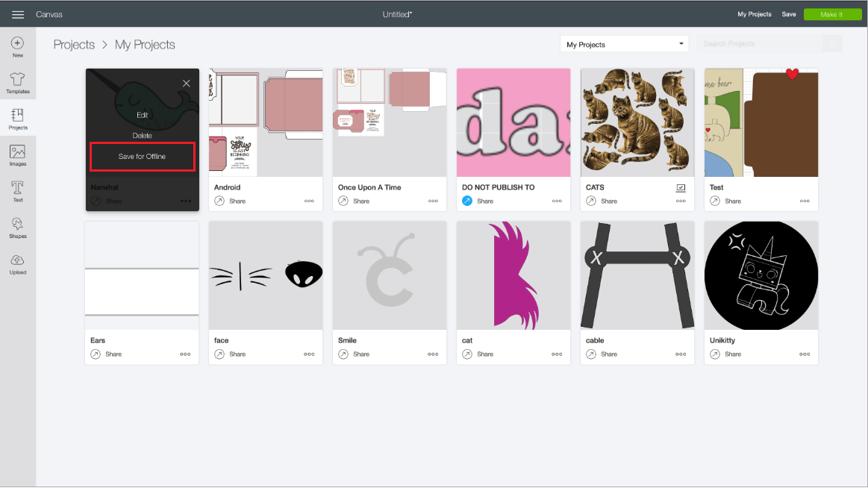Click the green Make It button
Viewport: 868px width, 488px height.
pyautogui.click(x=832, y=13)
